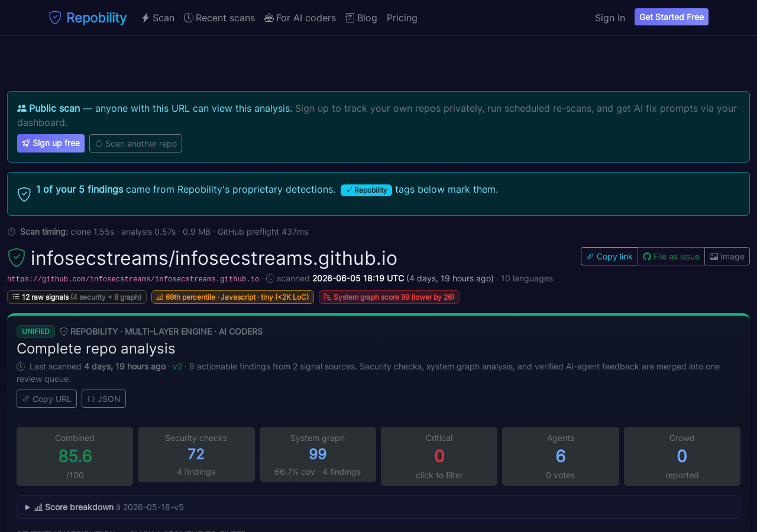Open the infosecstreams GitHub repository URL

point(133,279)
